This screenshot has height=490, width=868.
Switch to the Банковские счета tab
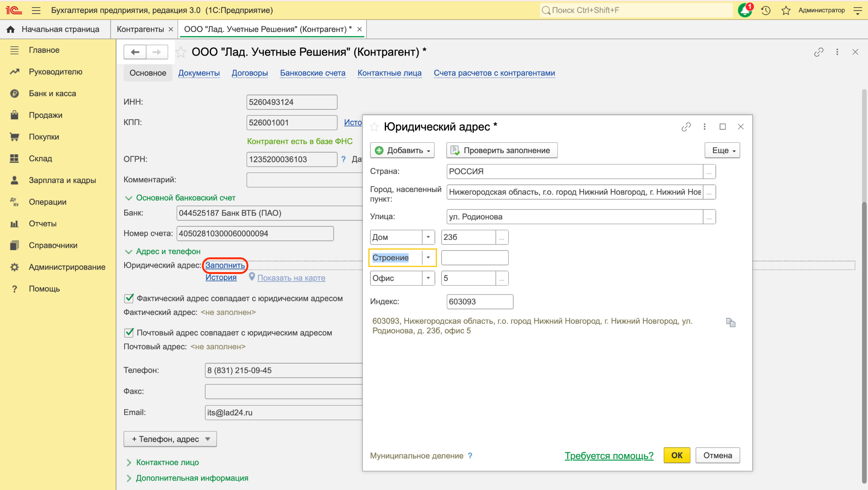click(x=313, y=73)
